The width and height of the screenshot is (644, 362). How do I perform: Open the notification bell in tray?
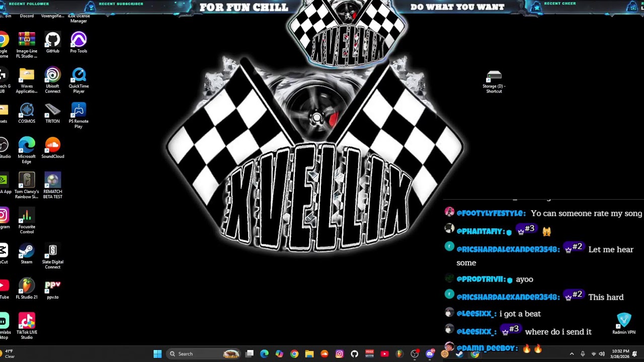(635, 354)
